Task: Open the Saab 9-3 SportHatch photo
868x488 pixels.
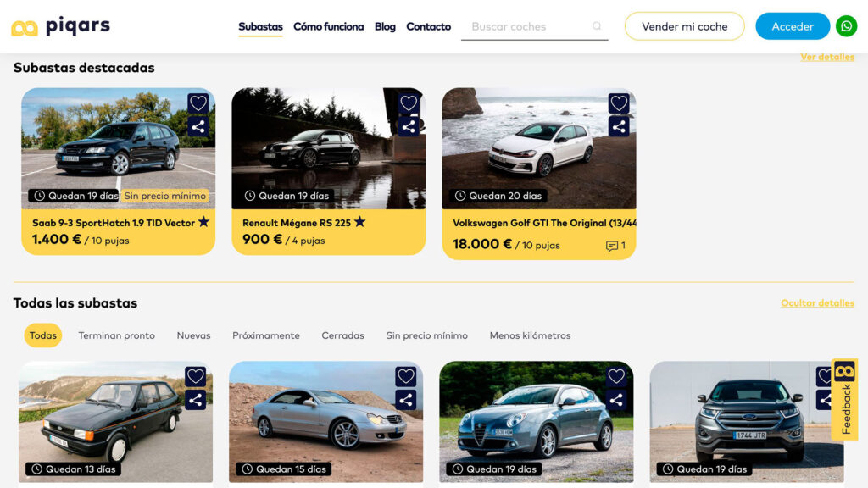Action: (x=118, y=148)
